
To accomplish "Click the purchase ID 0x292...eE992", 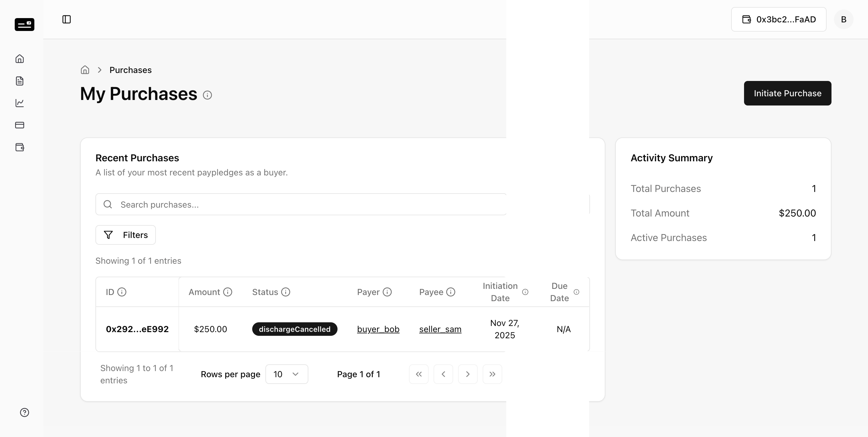I will [x=137, y=329].
